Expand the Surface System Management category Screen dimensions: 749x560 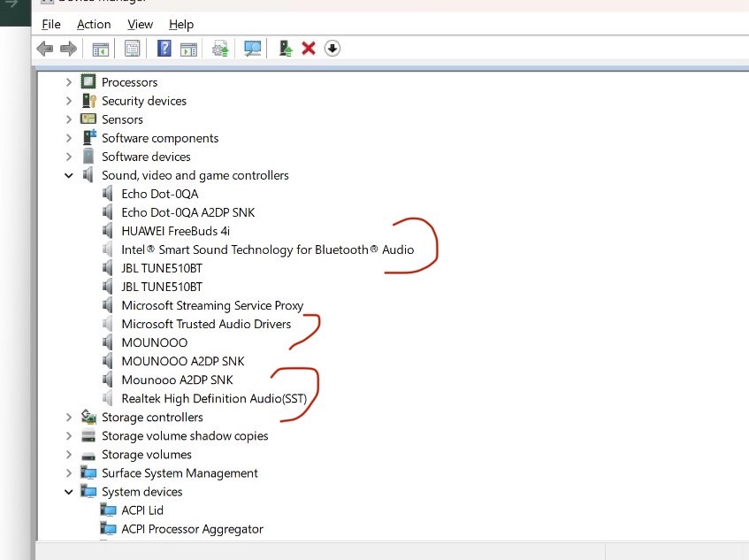[69, 473]
